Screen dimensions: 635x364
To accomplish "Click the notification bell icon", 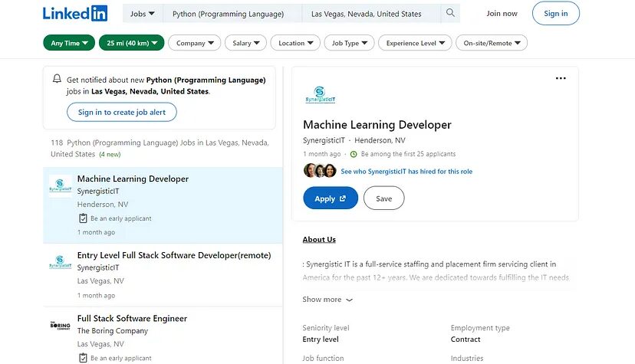I will [x=57, y=80].
